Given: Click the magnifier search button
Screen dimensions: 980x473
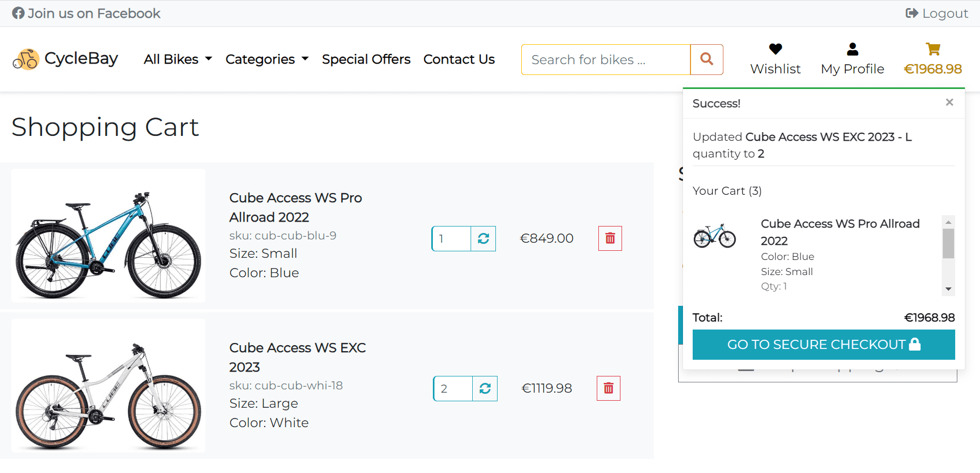Looking at the screenshot, I should pos(707,59).
